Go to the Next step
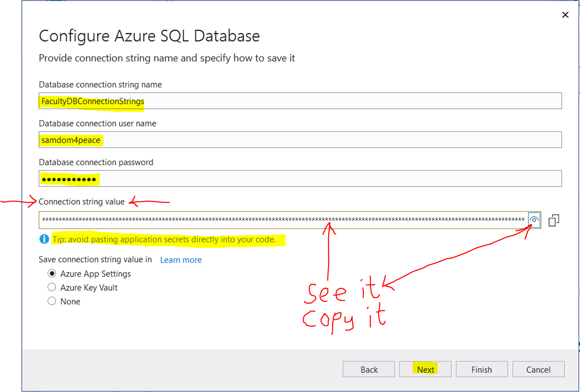580x392 pixels. tap(425, 369)
